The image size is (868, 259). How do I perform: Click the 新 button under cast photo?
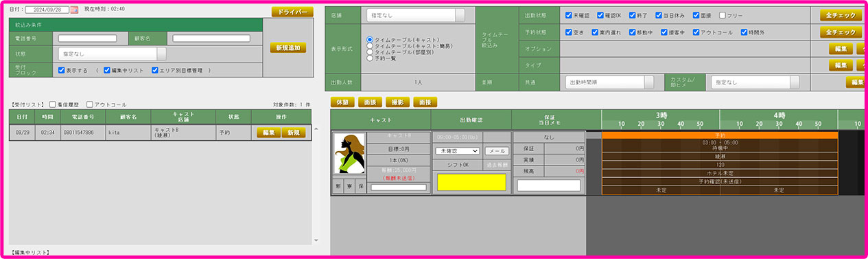(338, 185)
